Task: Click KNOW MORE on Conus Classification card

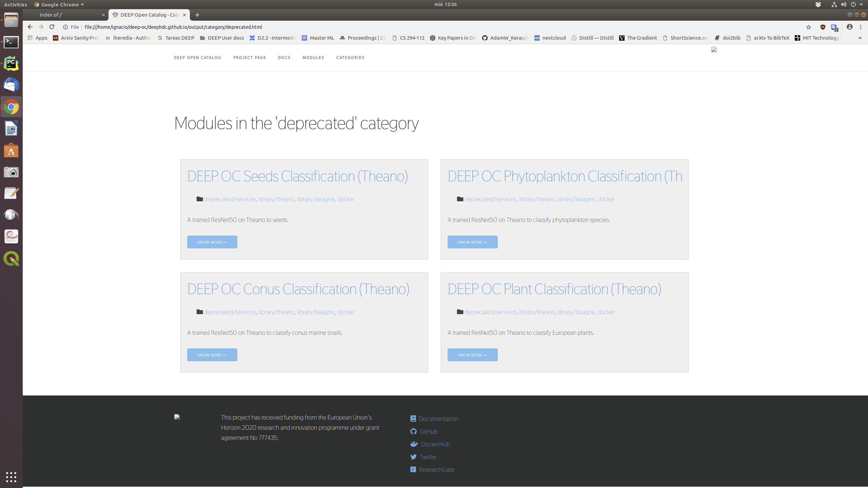Action: pyautogui.click(x=212, y=355)
